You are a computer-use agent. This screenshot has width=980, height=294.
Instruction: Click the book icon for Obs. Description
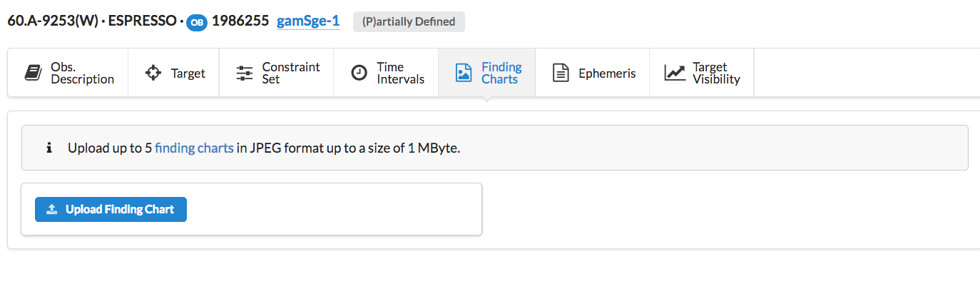tap(33, 73)
